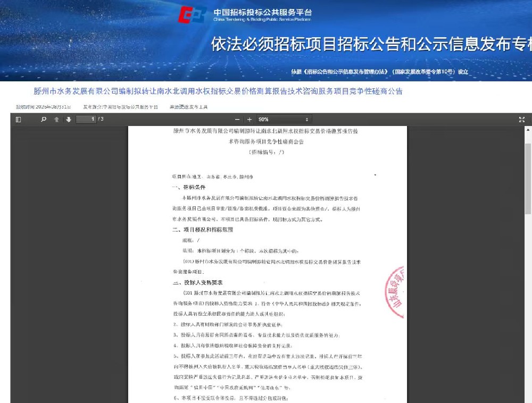Click the PDF heading 二、项目概况和招标范围
The image size is (532, 403).
[x=203, y=230]
